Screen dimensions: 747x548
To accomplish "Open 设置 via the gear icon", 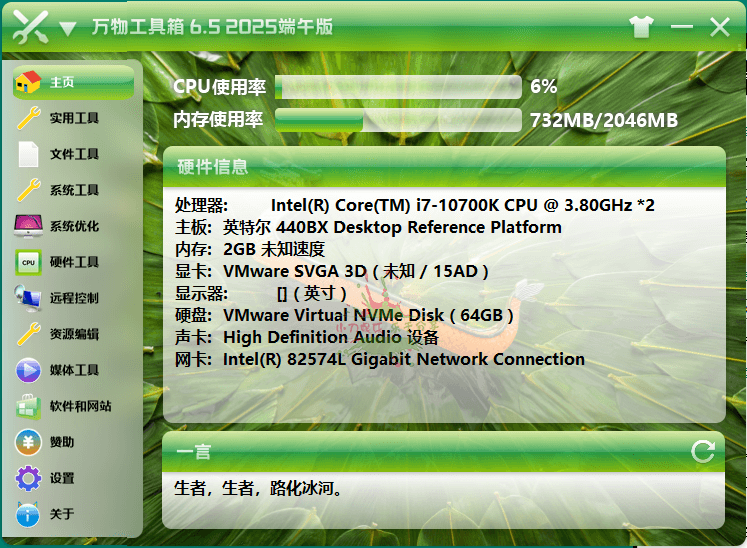I will click(x=28, y=478).
